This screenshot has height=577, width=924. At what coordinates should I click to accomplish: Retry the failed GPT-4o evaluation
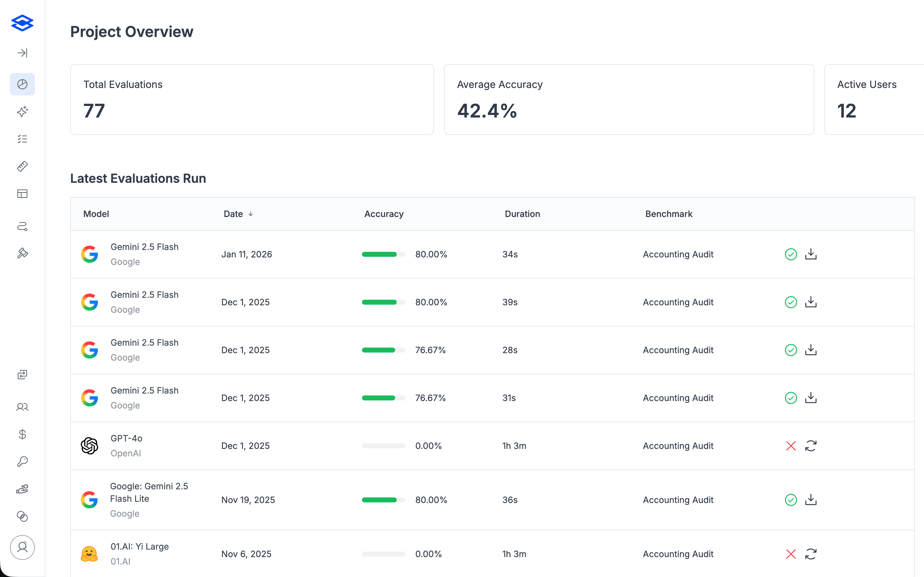click(810, 446)
